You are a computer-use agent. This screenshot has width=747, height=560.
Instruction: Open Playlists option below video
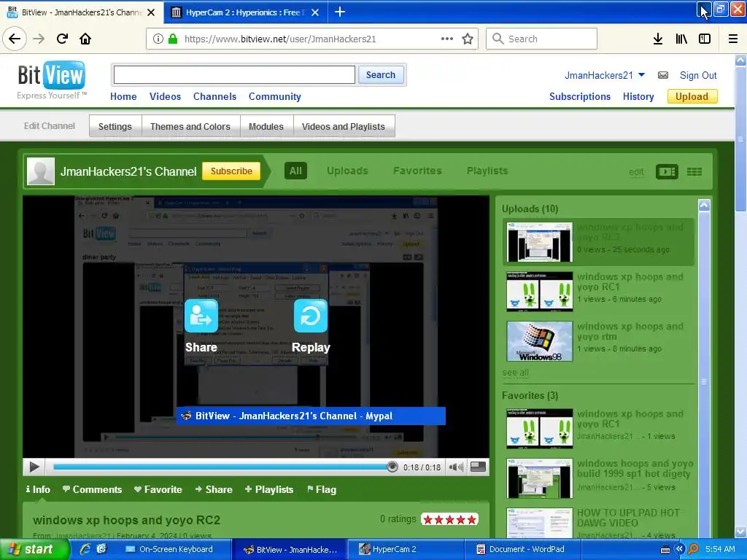[x=269, y=489]
